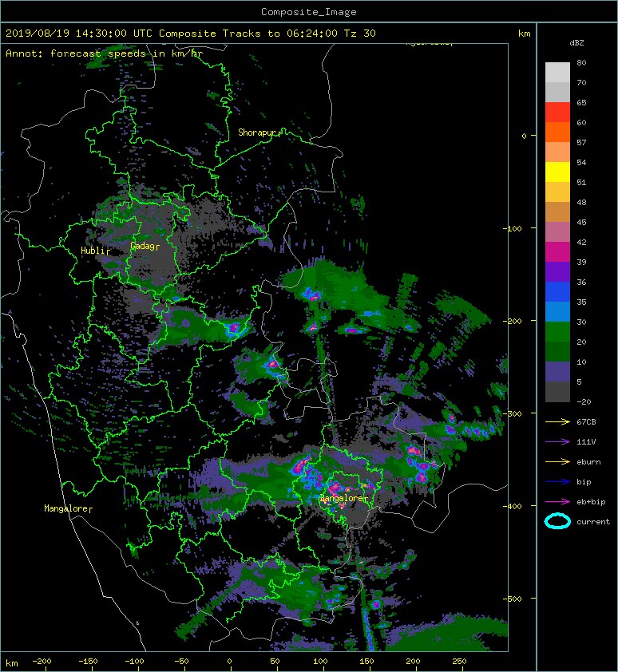Click the 39 value on dBZ scale
The width and height of the screenshot is (618, 672).
[x=581, y=262]
